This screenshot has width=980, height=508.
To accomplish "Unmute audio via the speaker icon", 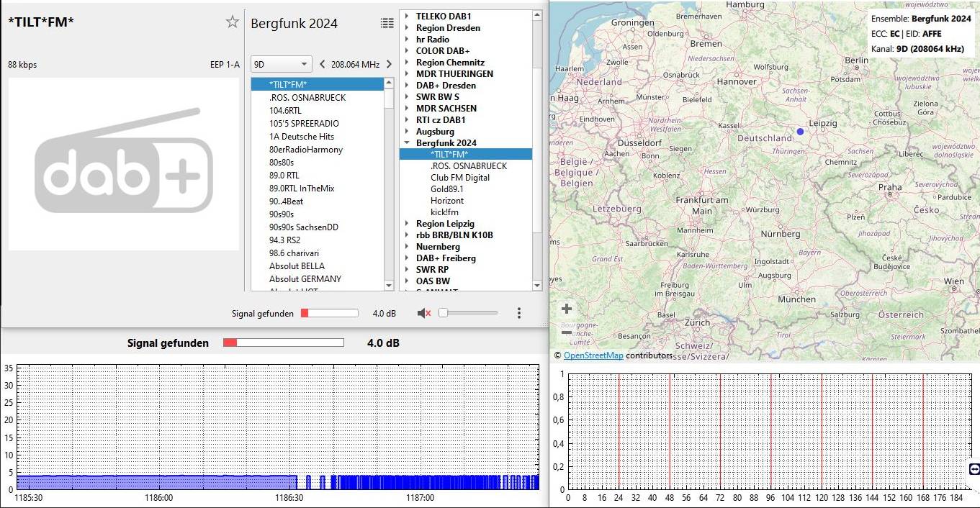I will tap(424, 313).
